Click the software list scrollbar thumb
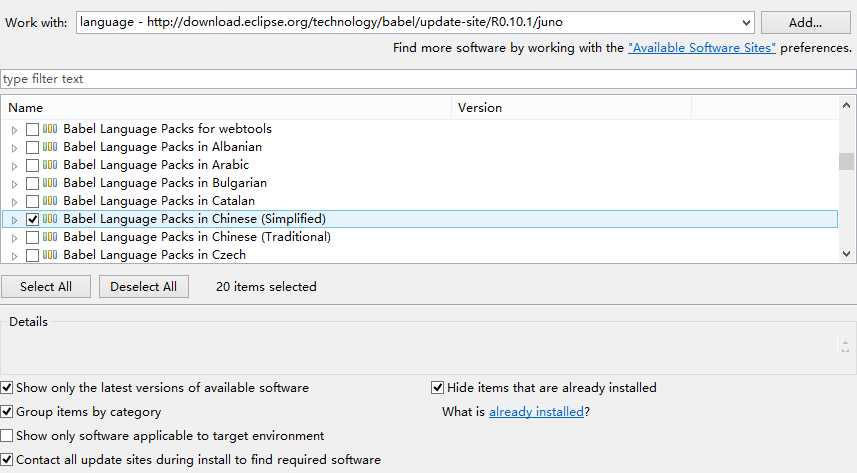The width and height of the screenshot is (857, 473). pyautogui.click(x=847, y=161)
